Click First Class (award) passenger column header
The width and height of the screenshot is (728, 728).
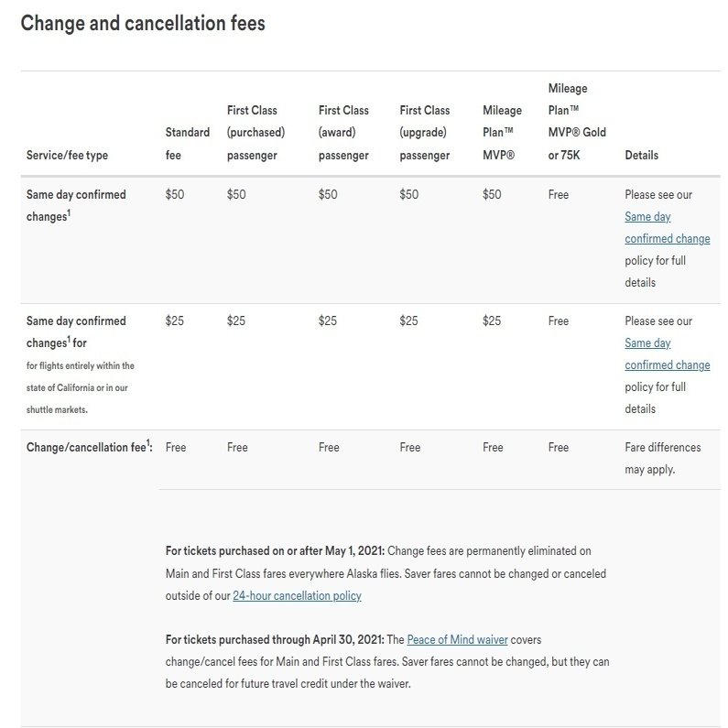click(343, 133)
